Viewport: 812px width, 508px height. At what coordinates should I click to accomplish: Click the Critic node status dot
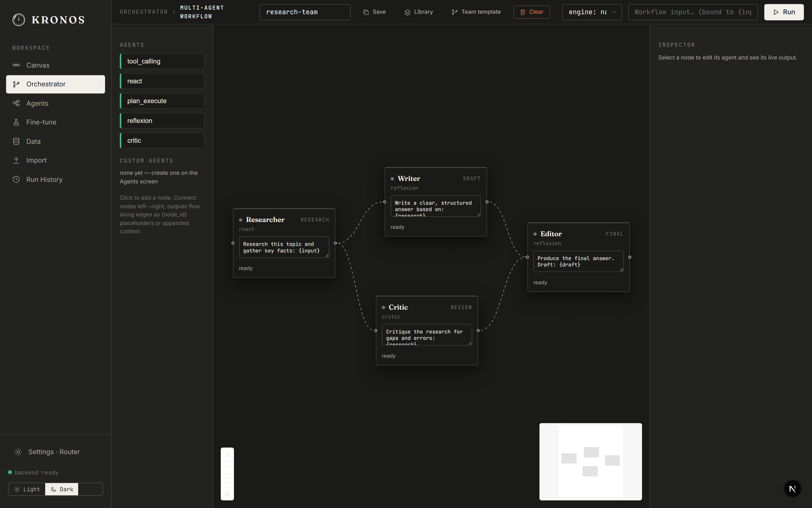pyautogui.click(x=383, y=307)
